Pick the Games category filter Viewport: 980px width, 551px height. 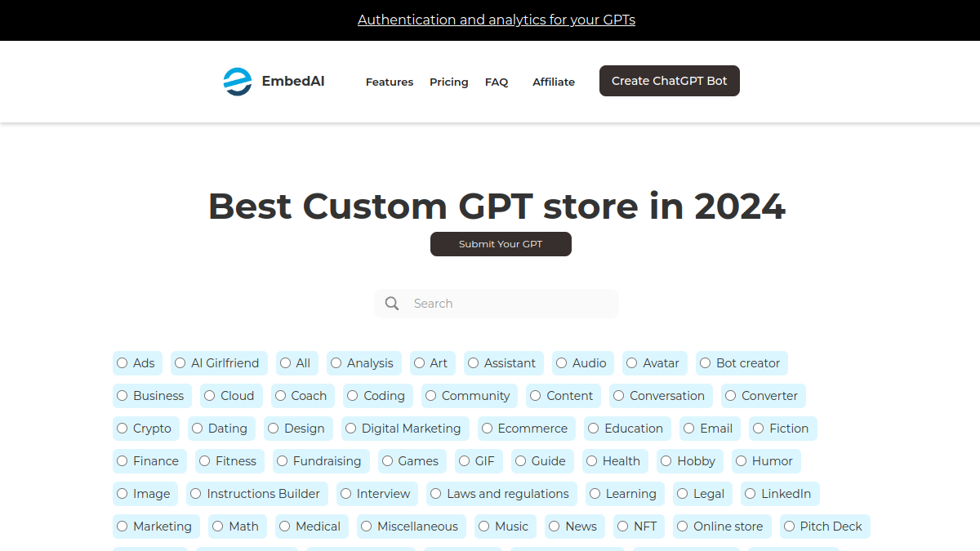coord(412,461)
